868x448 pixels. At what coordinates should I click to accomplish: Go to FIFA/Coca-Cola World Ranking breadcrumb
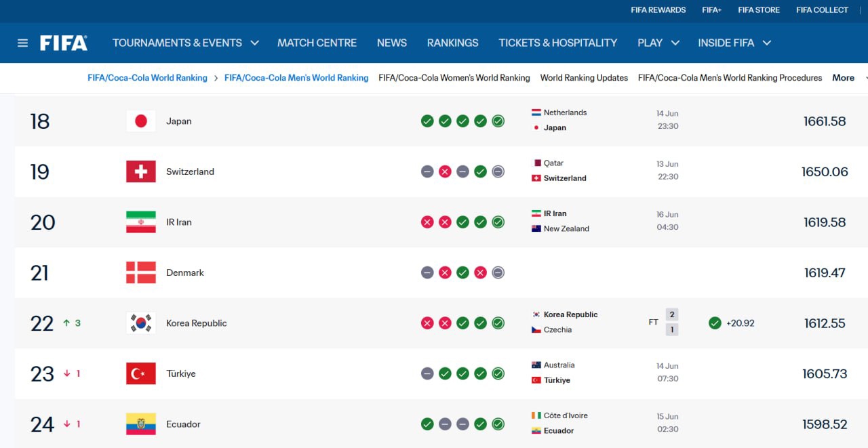[x=147, y=78]
